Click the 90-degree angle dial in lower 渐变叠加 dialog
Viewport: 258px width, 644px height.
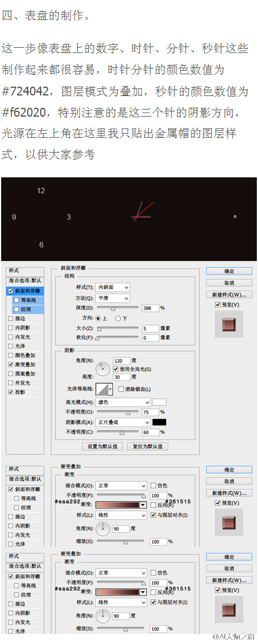point(102,616)
